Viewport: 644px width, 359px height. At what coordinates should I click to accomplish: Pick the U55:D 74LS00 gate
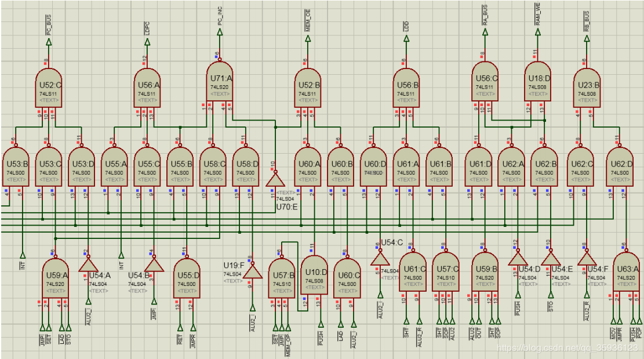pos(187,278)
